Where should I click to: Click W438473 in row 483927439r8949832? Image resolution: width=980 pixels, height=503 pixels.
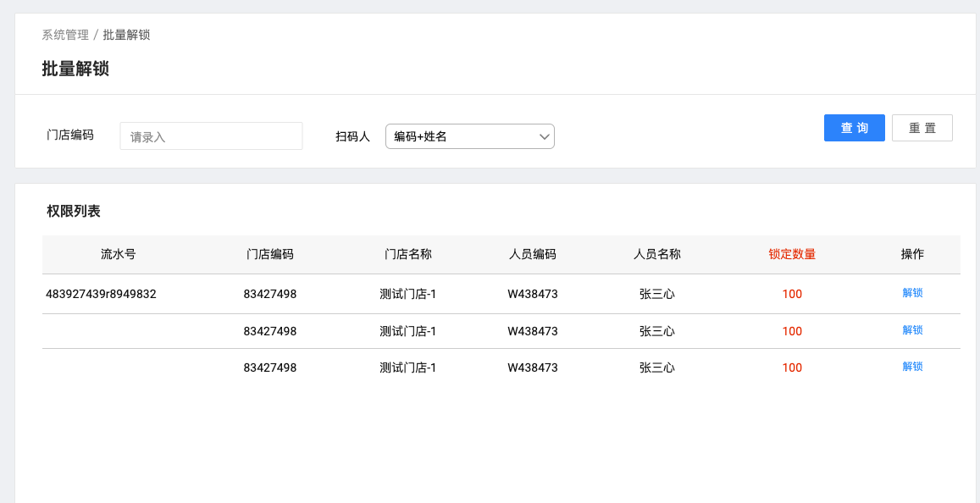click(x=533, y=295)
